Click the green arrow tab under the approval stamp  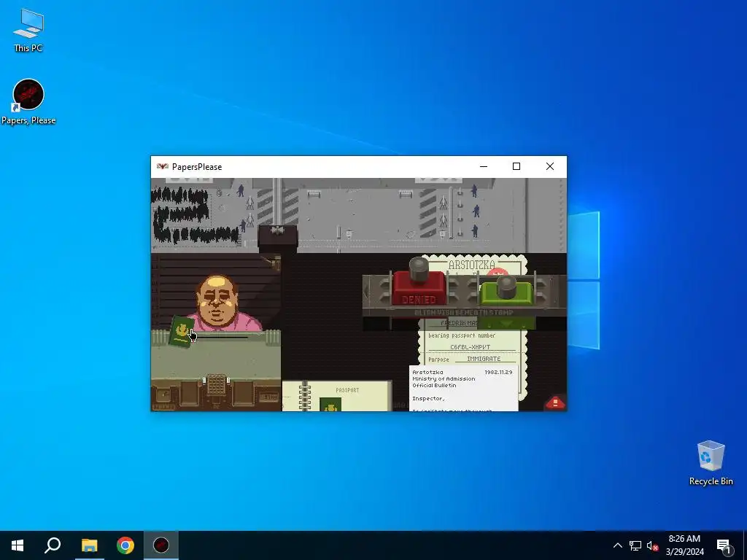[x=506, y=323]
